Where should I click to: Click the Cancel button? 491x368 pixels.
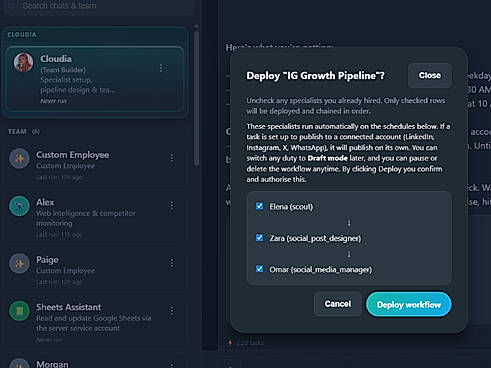(338, 304)
